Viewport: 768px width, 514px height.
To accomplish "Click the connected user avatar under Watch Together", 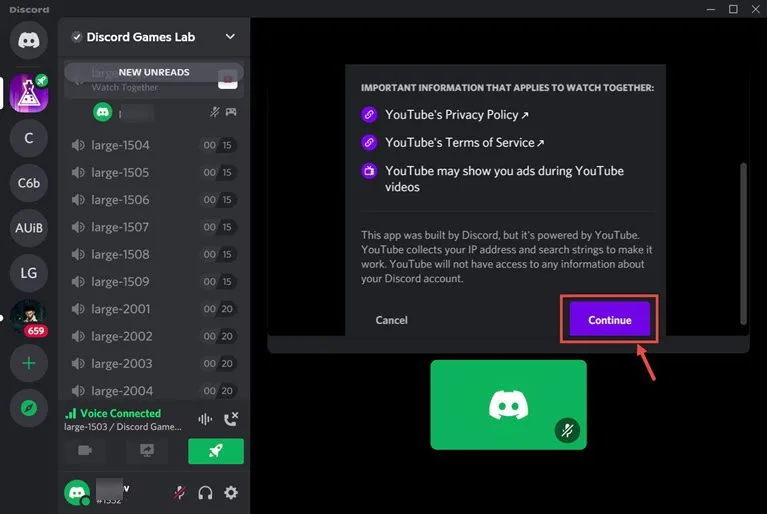I will tap(103, 112).
